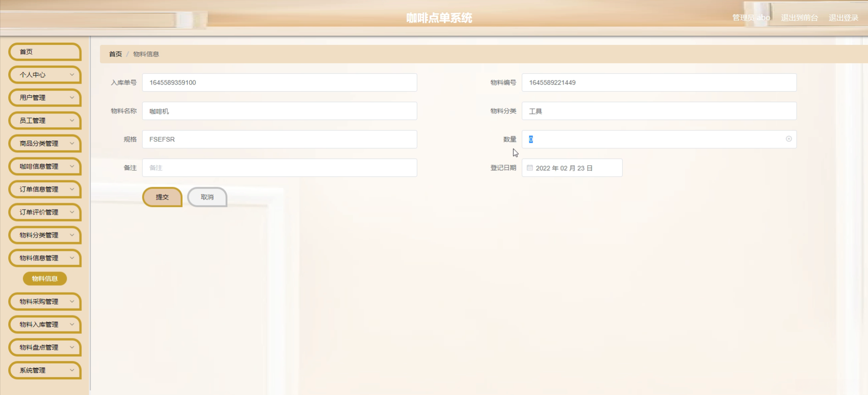Clear the 数量 field with the circle icon

tap(789, 139)
